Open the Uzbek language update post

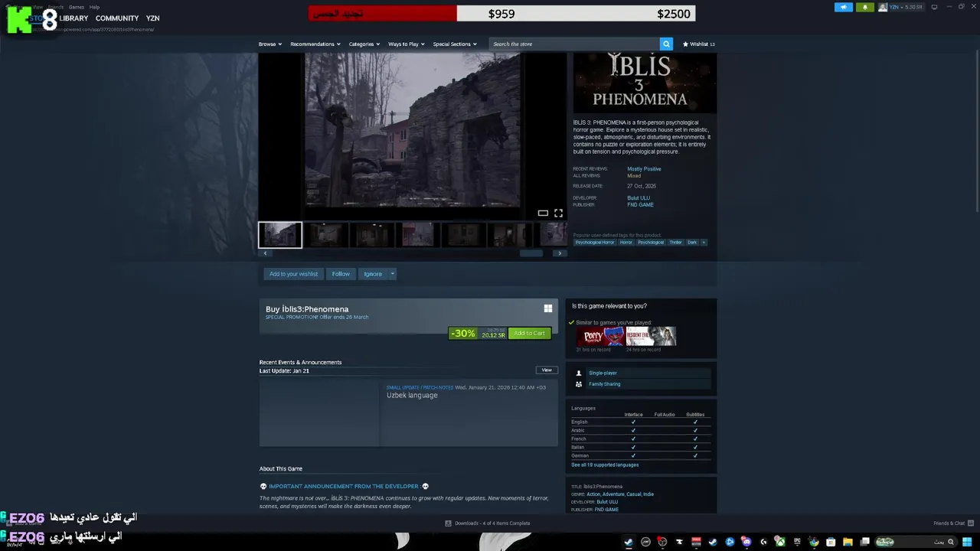[412, 396]
